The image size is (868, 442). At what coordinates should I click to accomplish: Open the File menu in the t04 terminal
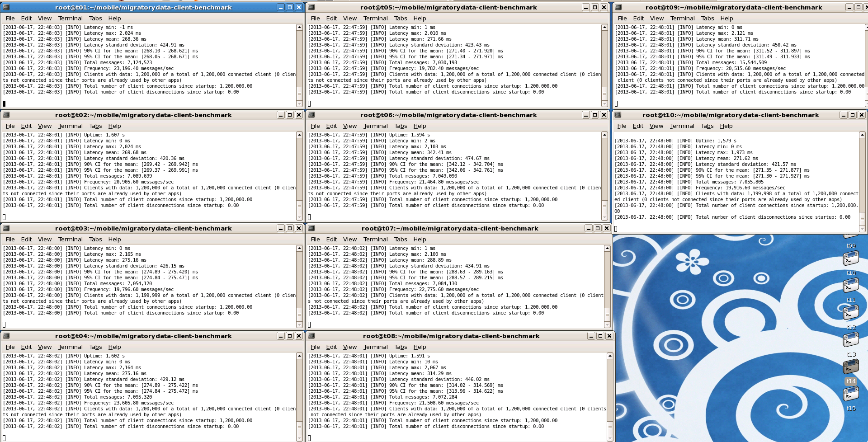click(10, 347)
